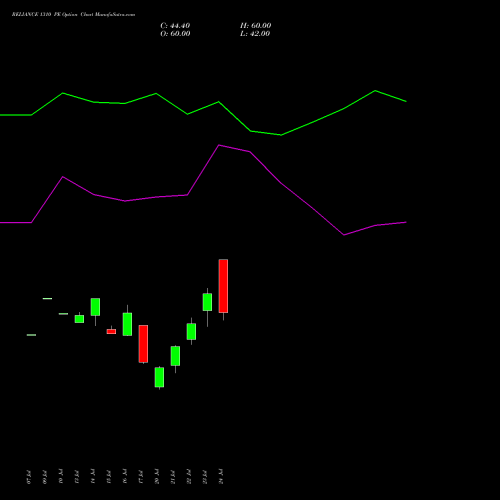Click the 07 Jul date label
Viewport: 500px width, 500px height.
point(29,477)
